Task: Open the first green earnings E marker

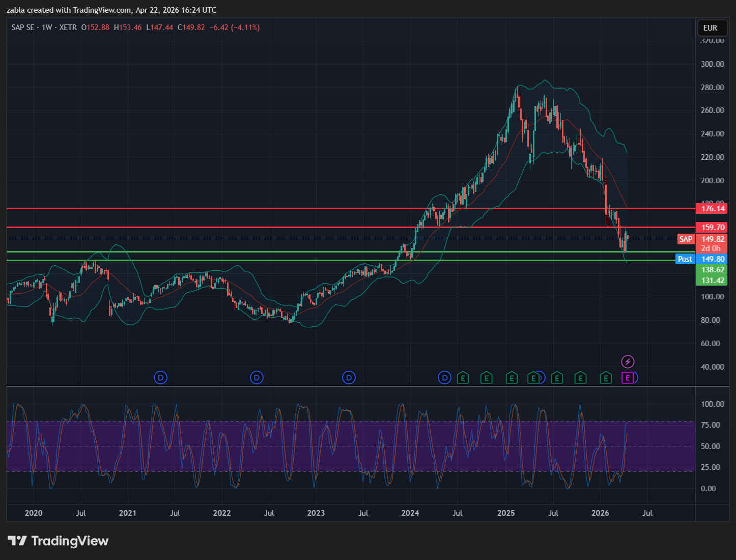Action: pos(463,378)
